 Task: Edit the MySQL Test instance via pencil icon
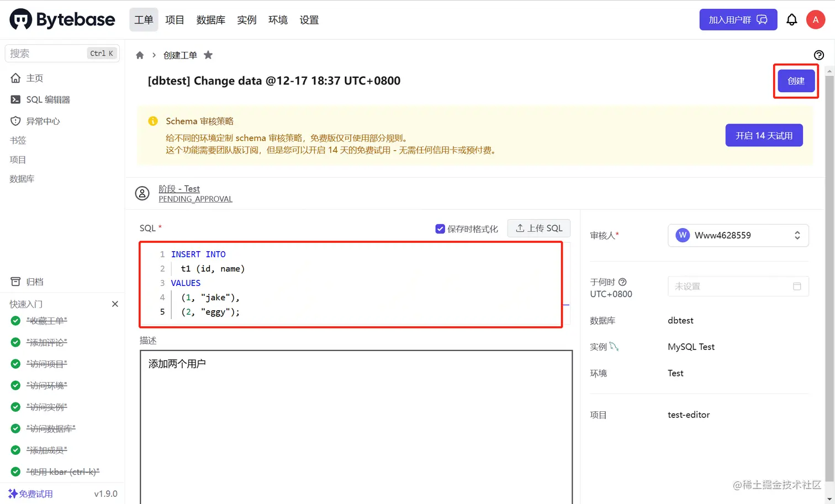(x=614, y=346)
